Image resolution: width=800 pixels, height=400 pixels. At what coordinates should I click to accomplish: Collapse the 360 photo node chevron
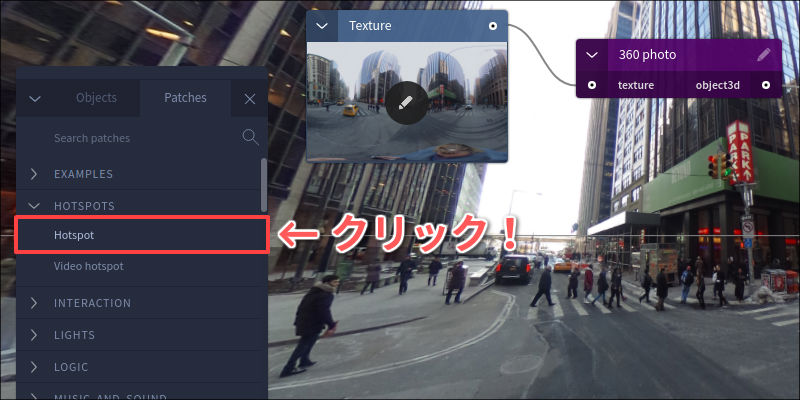coord(592,55)
